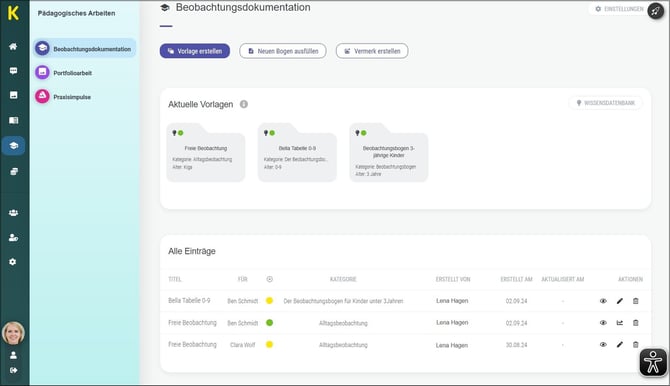Open the gear settings icon in sidebar
The height and width of the screenshot is (386, 670).
tap(13, 262)
